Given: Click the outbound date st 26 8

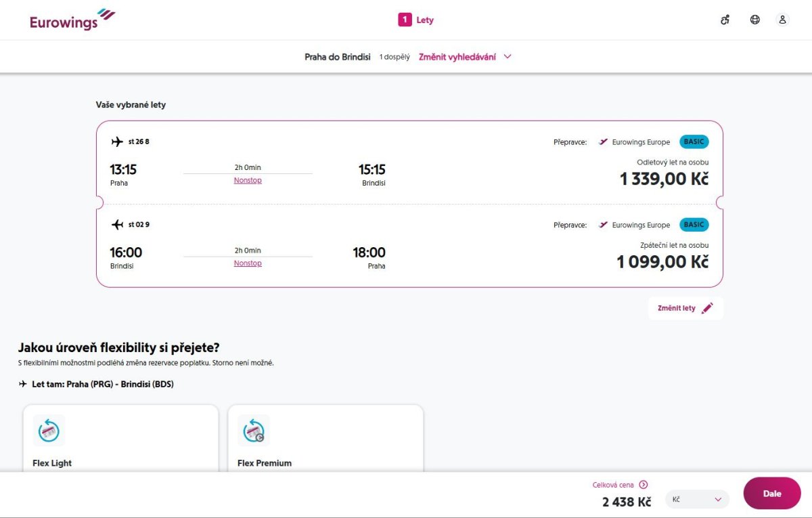Looking at the screenshot, I should [139, 142].
